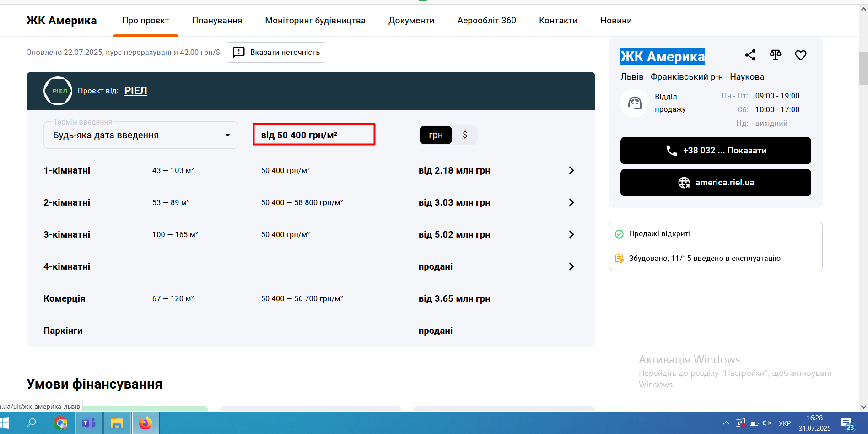
Task: Click Вказати неточність button
Action: [x=276, y=52]
